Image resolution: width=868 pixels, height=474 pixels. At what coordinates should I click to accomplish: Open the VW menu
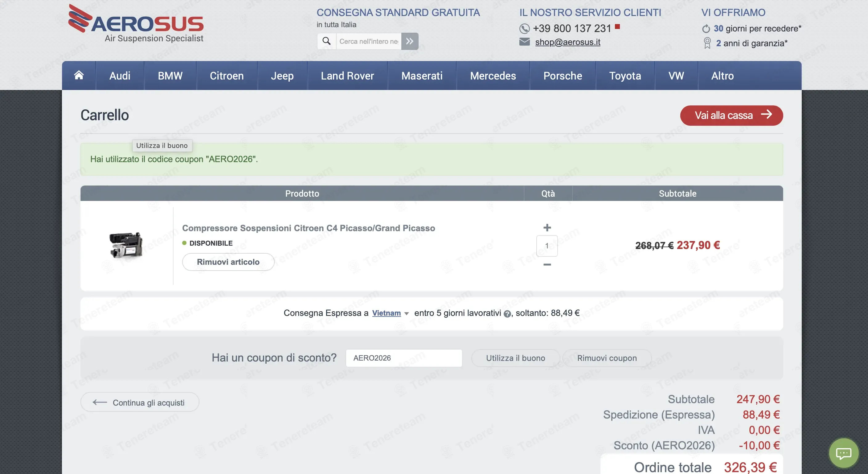click(x=676, y=76)
